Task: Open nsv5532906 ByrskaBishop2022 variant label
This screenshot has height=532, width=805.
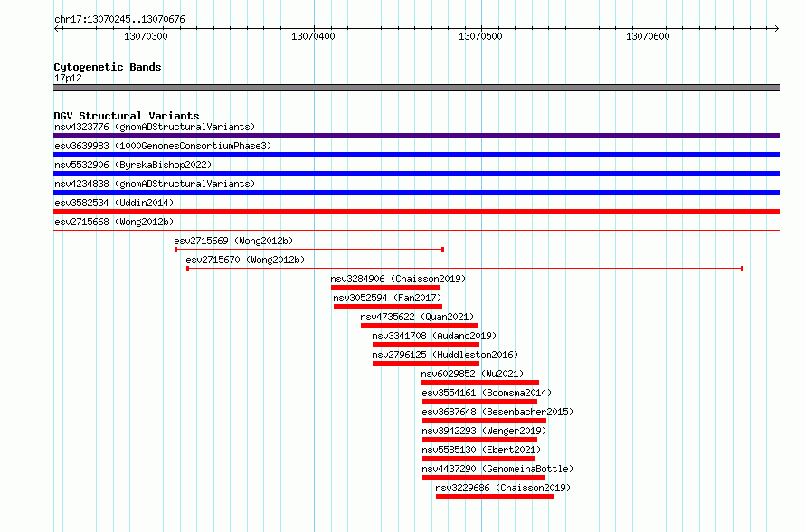Action: pyautogui.click(x=133, y=165)
